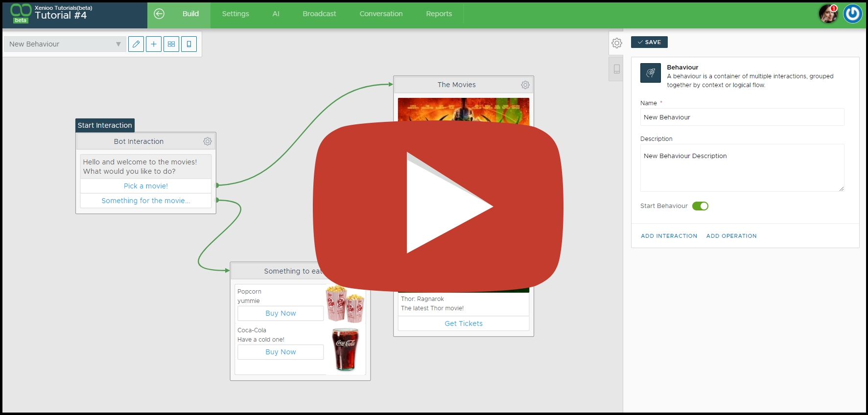Open the Conversation tab
The width and height of the screenshot is (868, 415).
tap(381, 14)
